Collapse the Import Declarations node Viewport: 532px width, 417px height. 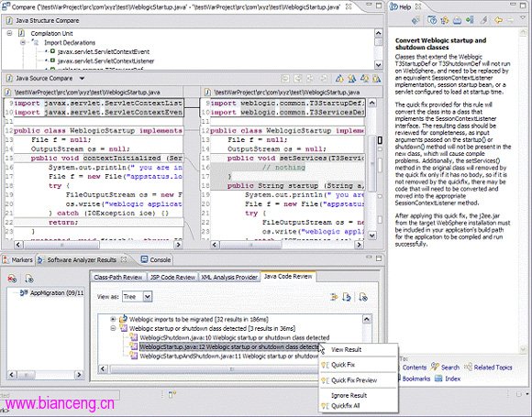[23, 42]
